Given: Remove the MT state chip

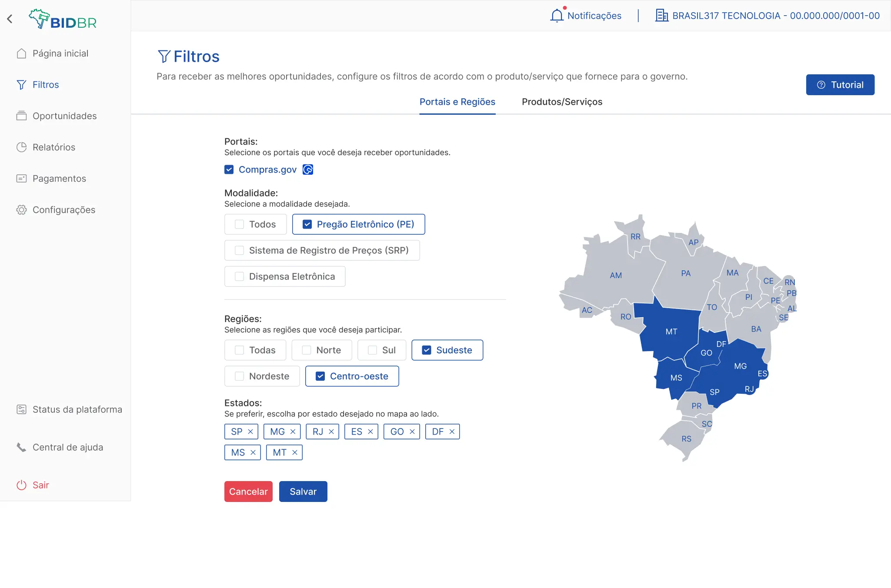Looking at the screenshot, I should pyautogui.click(x=295, y=452).
